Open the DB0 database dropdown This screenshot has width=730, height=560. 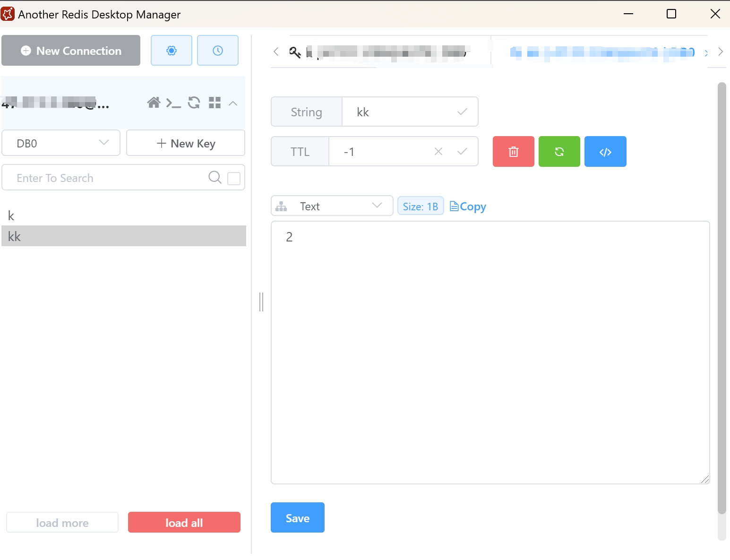pos(61,143)
